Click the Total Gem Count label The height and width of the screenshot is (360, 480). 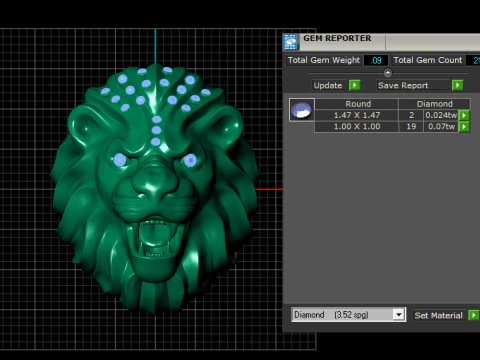(428, 60)
